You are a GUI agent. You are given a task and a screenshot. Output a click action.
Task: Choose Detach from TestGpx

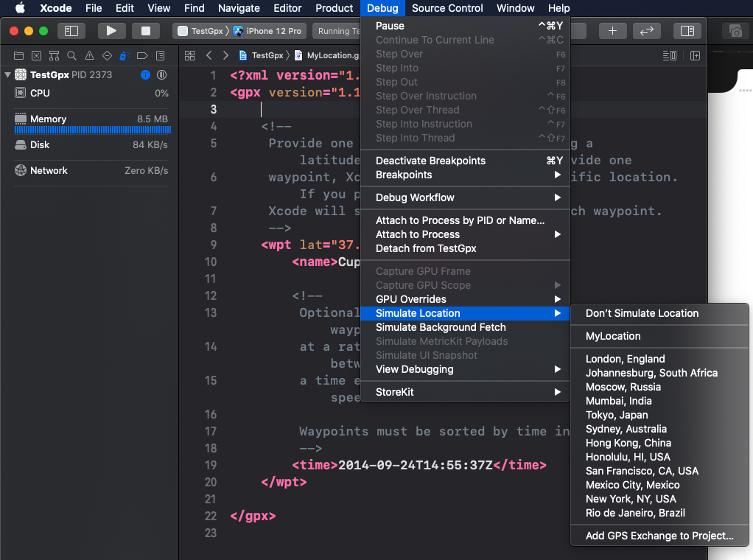coord(465,248)
